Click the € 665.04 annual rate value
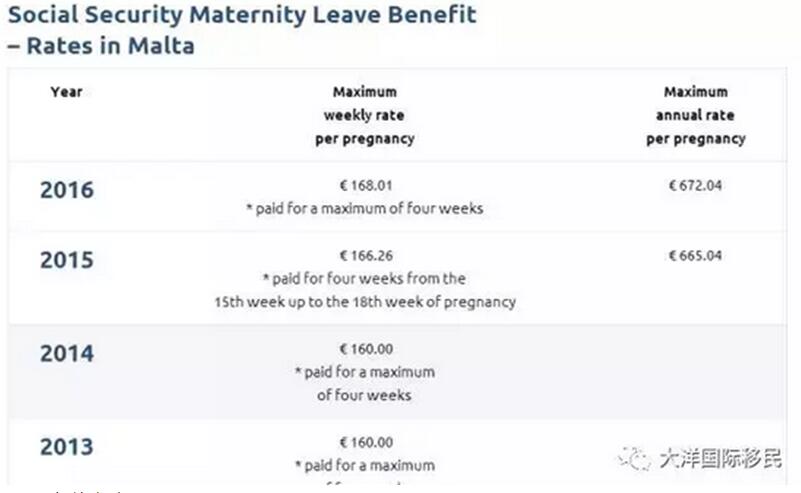 [x=696, y=255]
